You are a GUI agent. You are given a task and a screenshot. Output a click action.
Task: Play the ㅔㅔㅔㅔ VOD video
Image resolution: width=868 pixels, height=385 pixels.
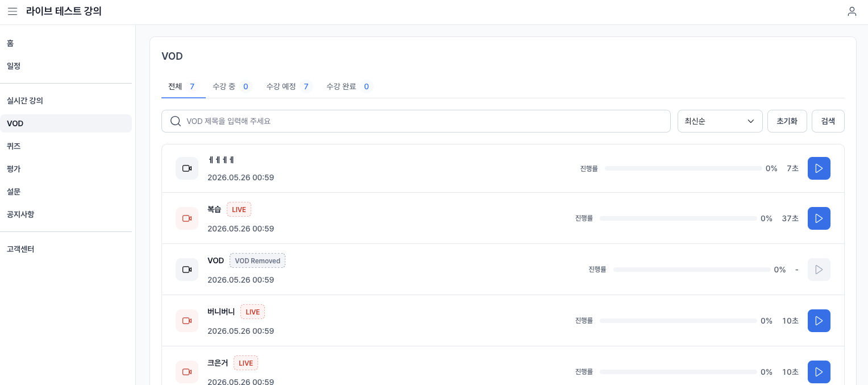click(x=819, y=168)
